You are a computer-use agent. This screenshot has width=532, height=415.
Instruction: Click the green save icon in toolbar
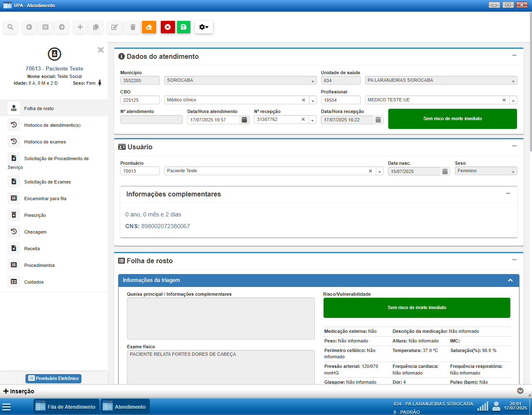pyautogui.click(x=183, y=27)
